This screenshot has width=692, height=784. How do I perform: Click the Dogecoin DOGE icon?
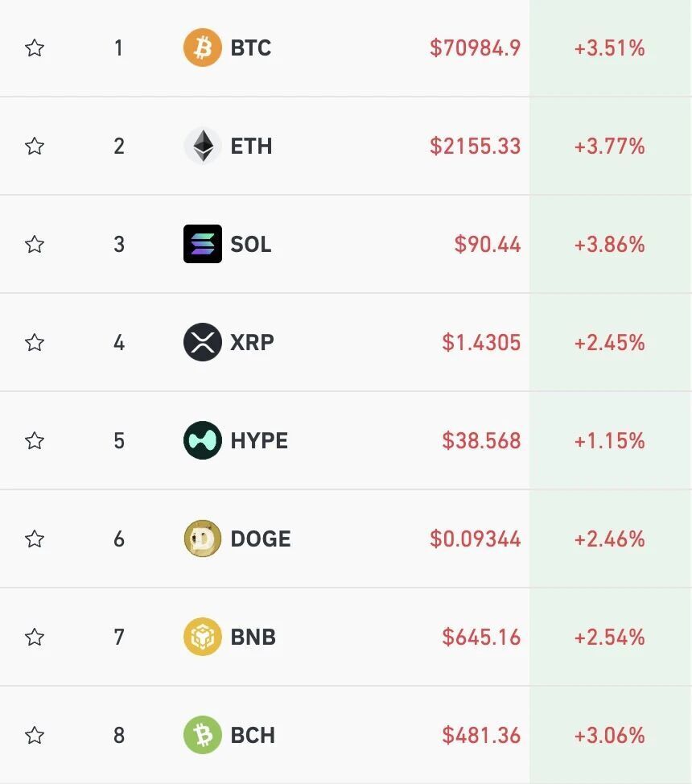pyautogui.click(x=202, y=538)
